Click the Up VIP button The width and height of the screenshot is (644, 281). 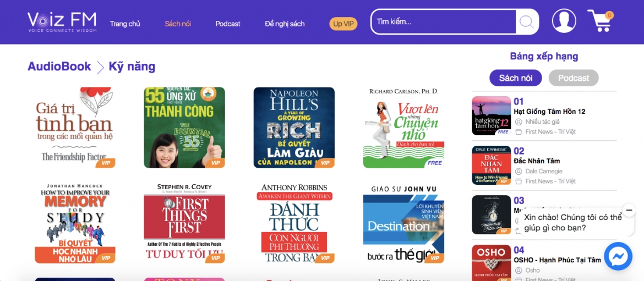tap(343, 24)
